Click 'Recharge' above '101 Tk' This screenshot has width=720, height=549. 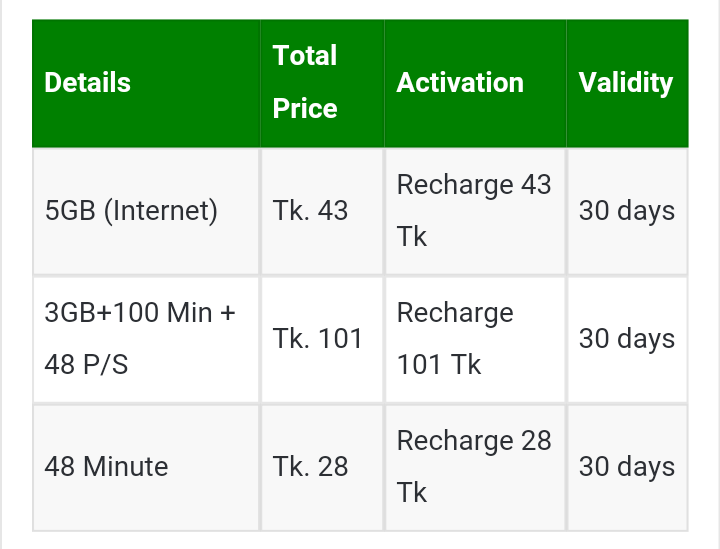coord(455,313)
